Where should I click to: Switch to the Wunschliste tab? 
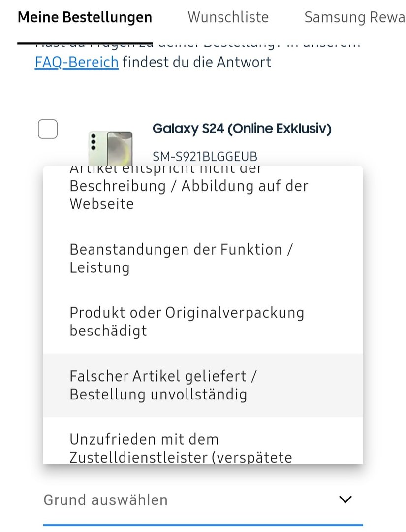pos(228,18)
